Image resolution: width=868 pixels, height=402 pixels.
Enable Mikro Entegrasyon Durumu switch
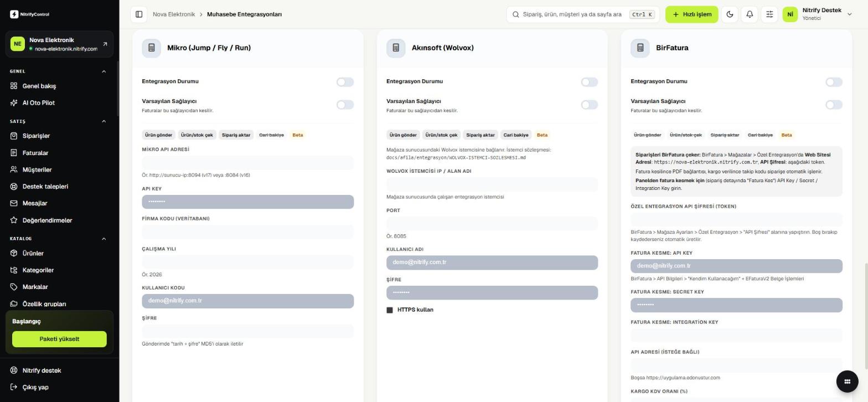[345, 82]
